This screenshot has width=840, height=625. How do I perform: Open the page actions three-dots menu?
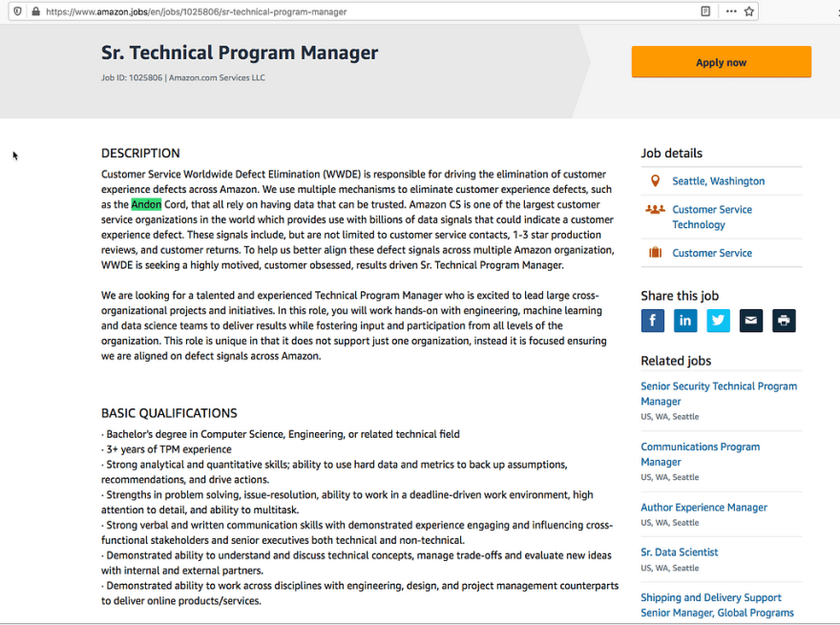[731, 11]
